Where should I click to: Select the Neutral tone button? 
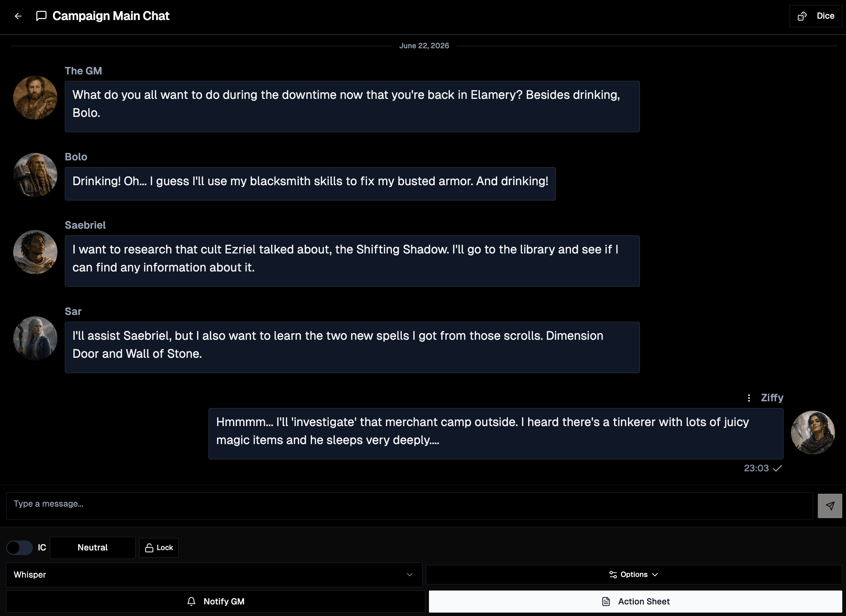92,548
